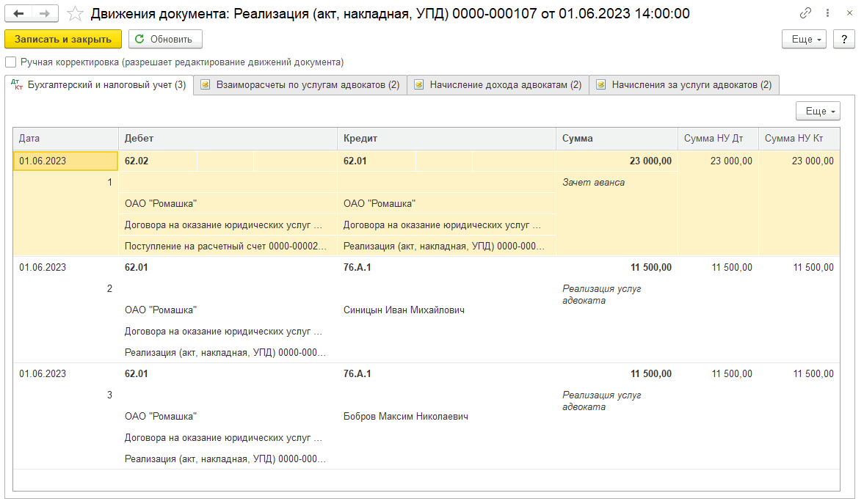Select the Бобров Максим Николаевич entry cell
Image resolution: width=864 pixels, height=504 pixels.
[405, 417]
